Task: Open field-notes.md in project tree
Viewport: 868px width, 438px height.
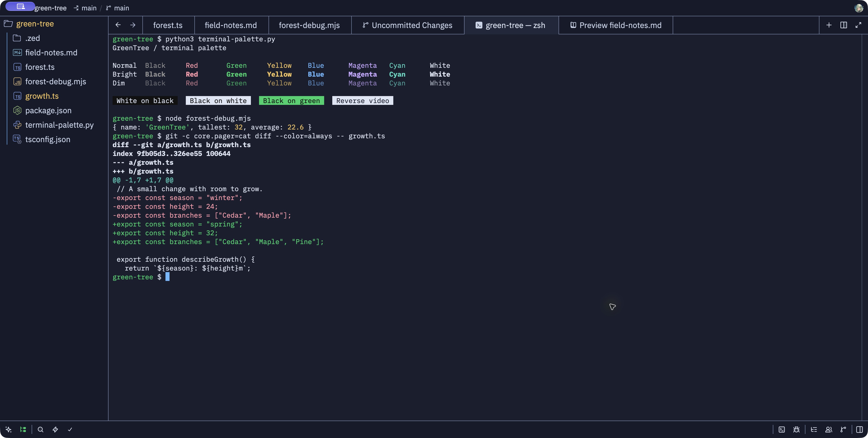Action: [x=54, y=53]
